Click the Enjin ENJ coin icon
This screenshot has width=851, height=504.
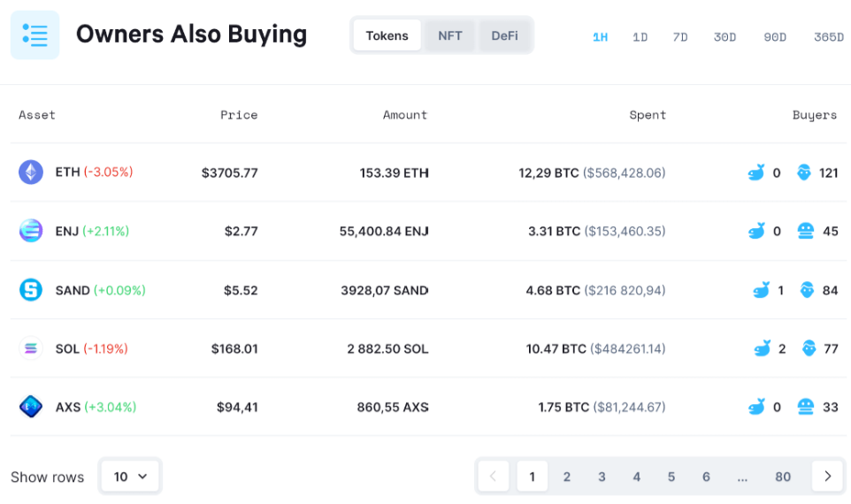(x=31, y=231)
